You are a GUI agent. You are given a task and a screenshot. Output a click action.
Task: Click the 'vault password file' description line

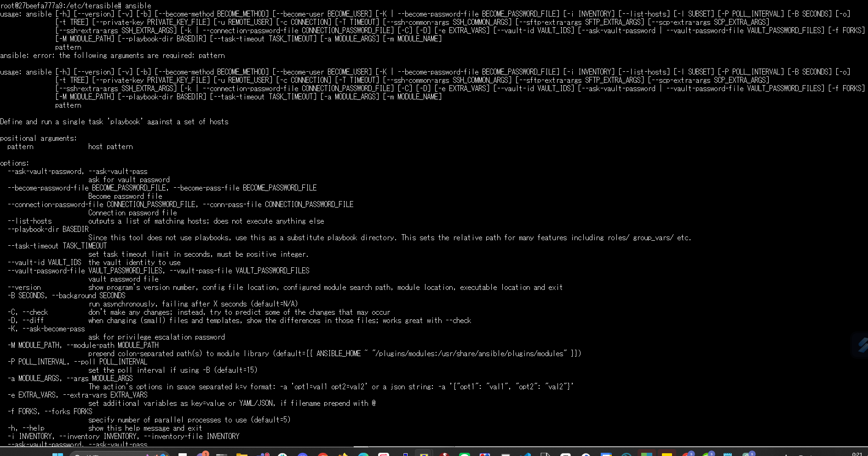[123, 279]
